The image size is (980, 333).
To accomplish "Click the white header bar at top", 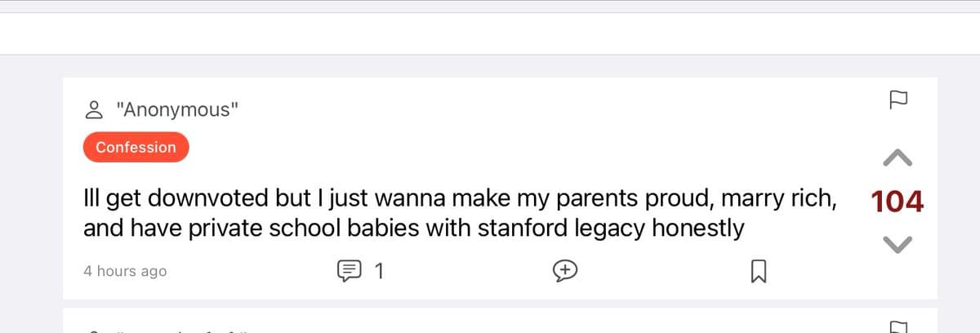I will [x=490, y=34].
